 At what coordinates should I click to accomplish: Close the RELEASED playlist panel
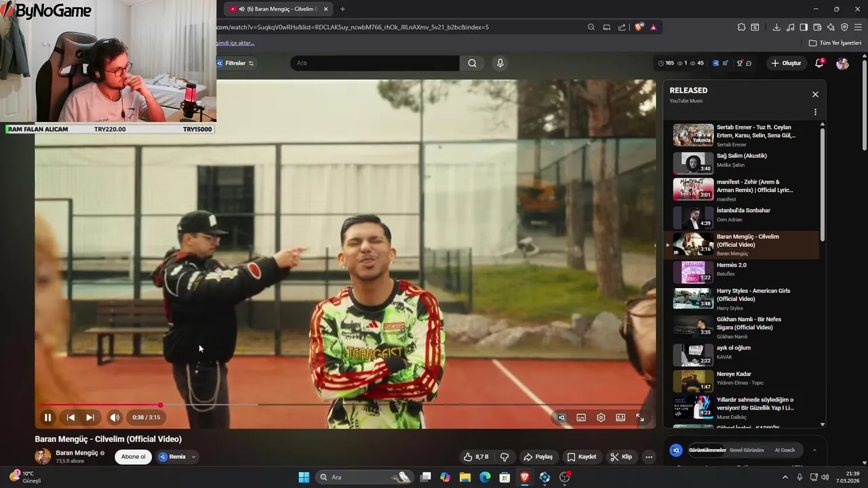[x=815, y=94]
